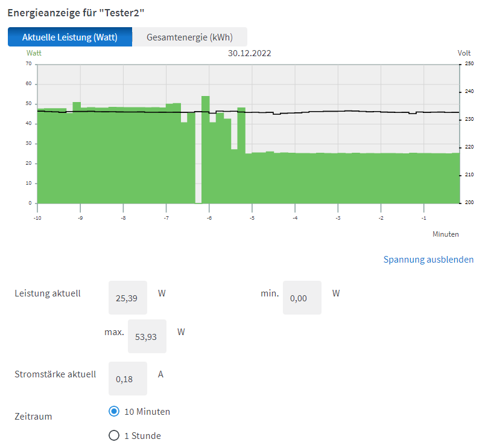This screenshot has height=448, width=488.
Task: Click the 200 value on Volt axis
Action: pyautogui.click(x=469, y=202)
